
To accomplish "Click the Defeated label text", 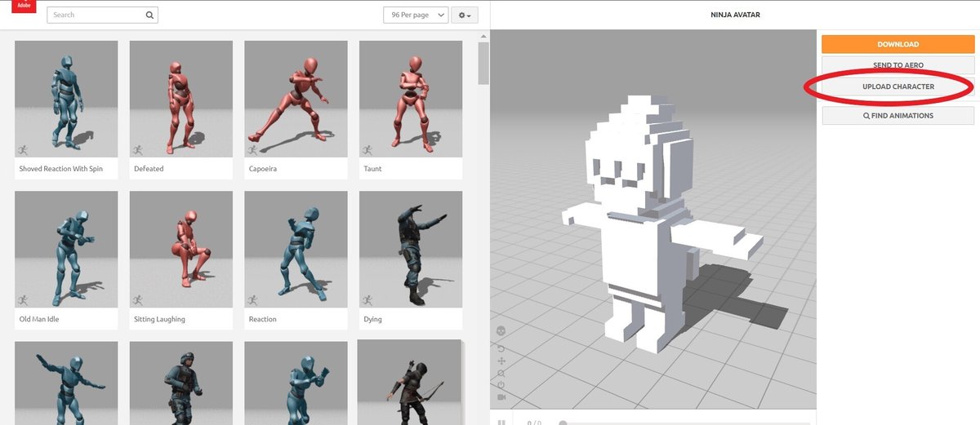I will point(149,169).
